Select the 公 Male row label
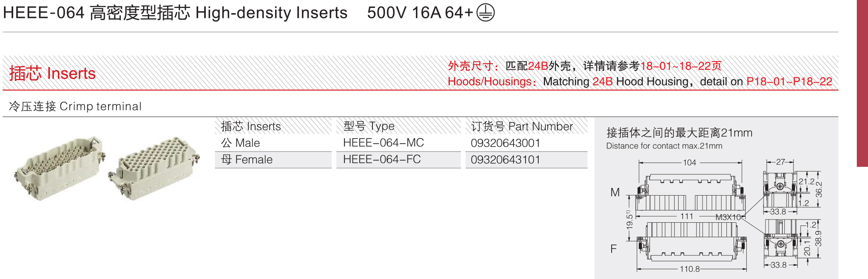 [x=240, y=143]
